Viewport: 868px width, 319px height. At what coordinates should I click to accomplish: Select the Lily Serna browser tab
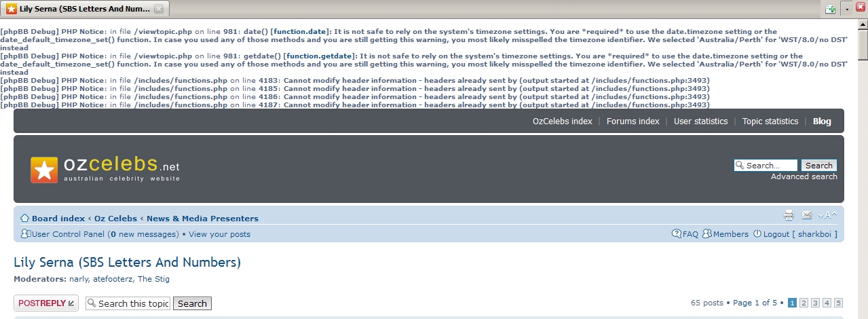coord(78,9)
